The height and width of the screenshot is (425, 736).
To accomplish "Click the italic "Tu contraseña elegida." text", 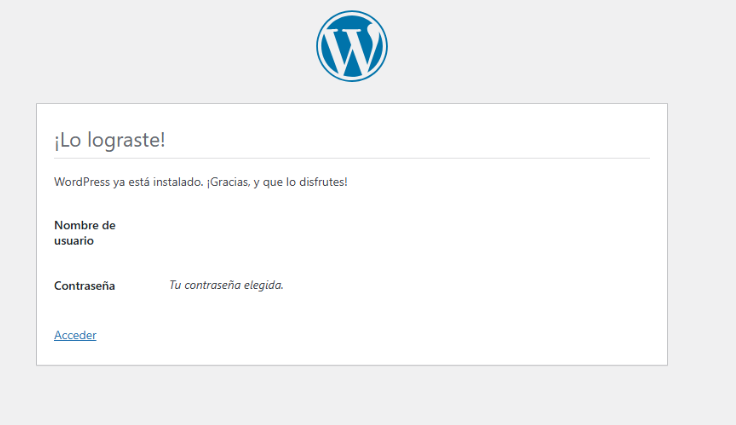I will 226,285.
